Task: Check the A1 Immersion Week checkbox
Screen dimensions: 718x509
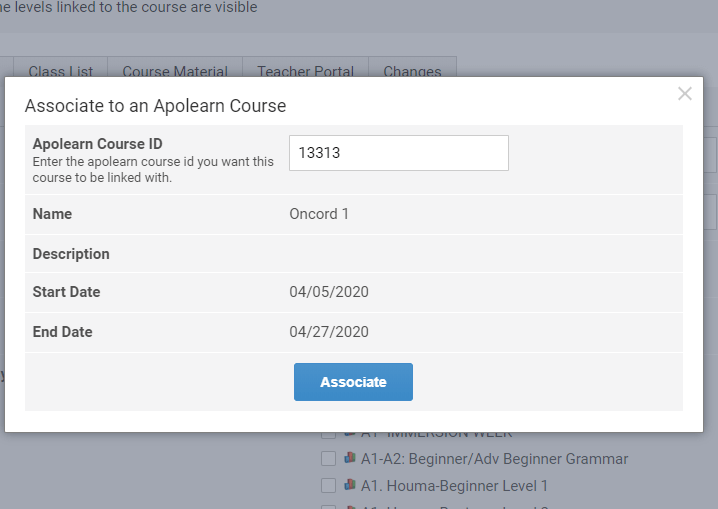Action: (x=328, y=434)
